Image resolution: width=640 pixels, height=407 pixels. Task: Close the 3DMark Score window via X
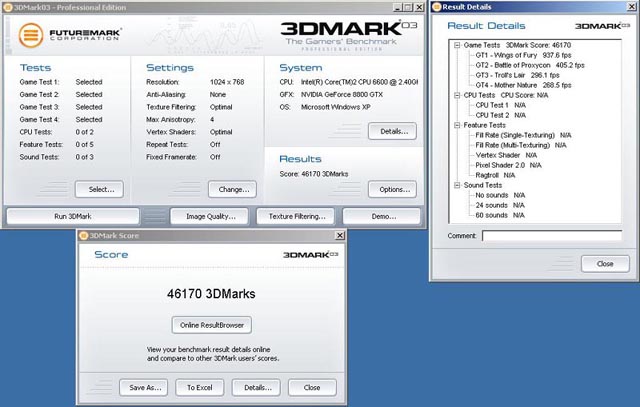pyautogui.click(x=340, y=236)
